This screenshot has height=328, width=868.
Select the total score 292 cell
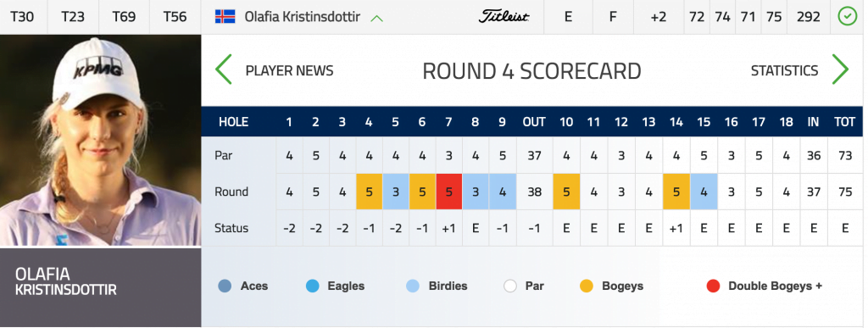pos(808,17)
